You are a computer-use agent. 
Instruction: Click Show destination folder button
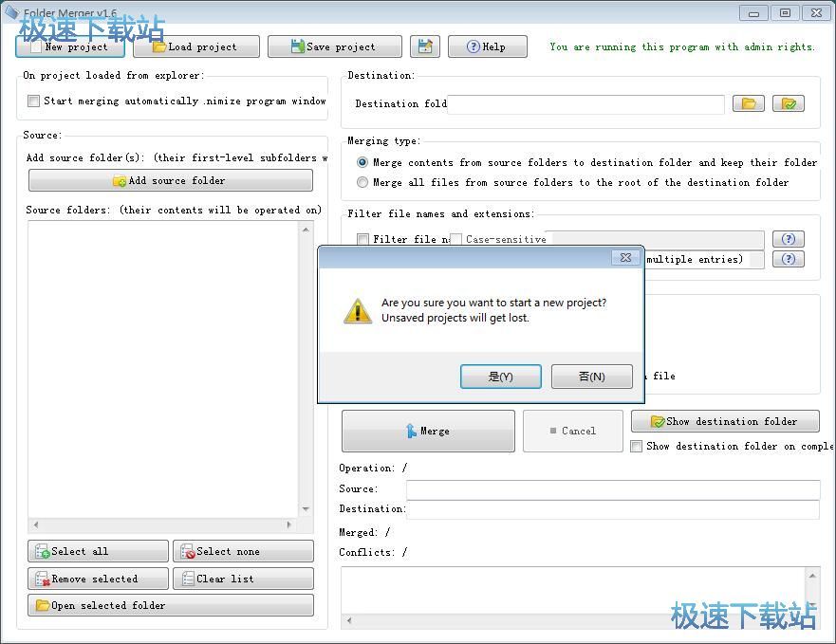tap(725, 421)
